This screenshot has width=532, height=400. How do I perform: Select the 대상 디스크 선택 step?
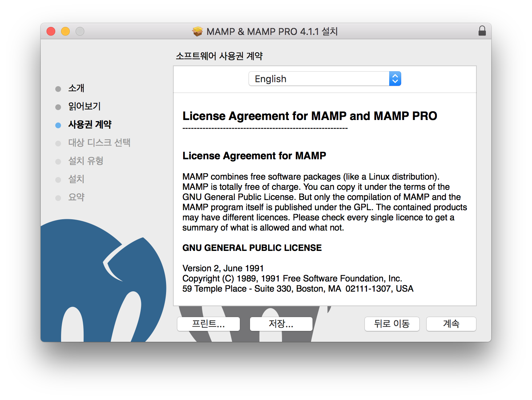(x=99, y=143)
